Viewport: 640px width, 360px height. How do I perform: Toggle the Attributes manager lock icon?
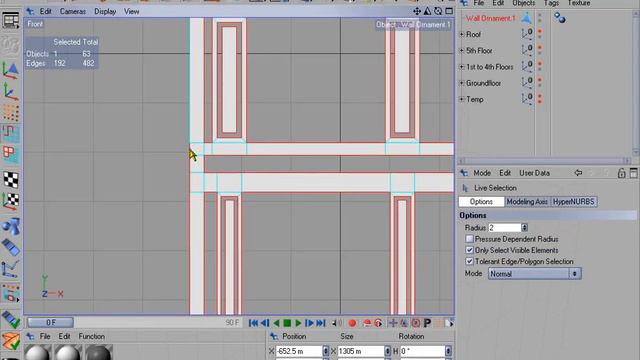tap(621, 173)
